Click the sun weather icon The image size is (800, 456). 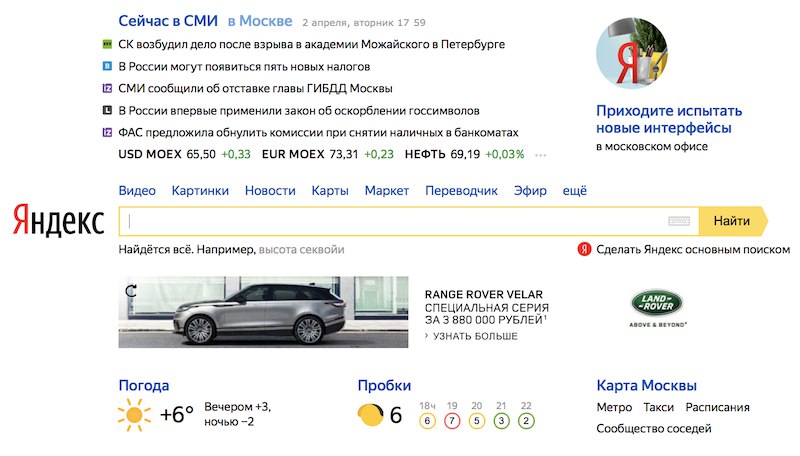click(134, 415)
